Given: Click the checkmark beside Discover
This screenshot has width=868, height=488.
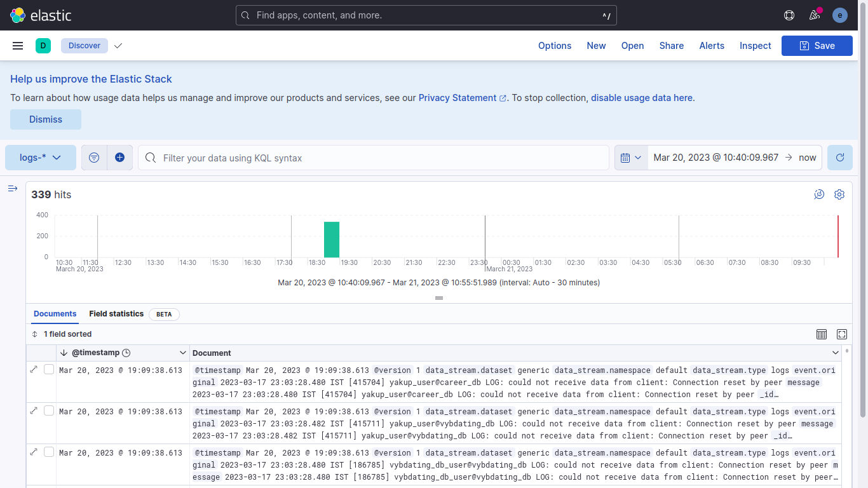Looking at the screenshot, I should (x=118, y=46).
